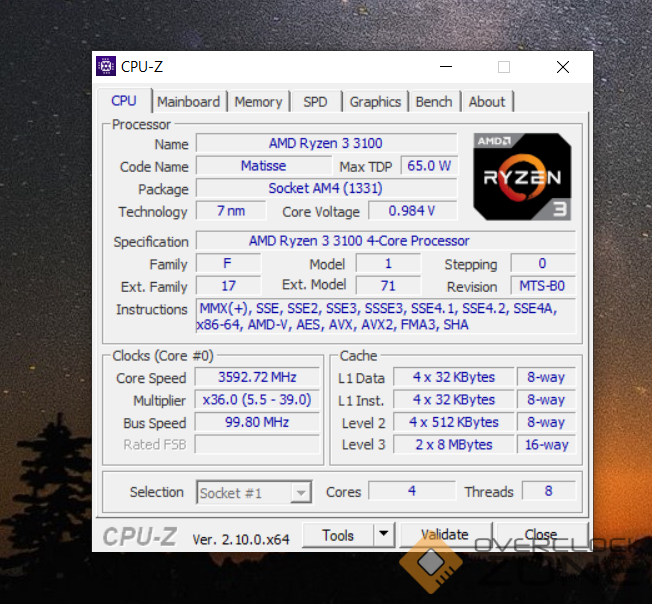The height and width of the screenshot is (604, 654).
Task: Open the Tools dropdown arrow
Action: pos(384,534)
